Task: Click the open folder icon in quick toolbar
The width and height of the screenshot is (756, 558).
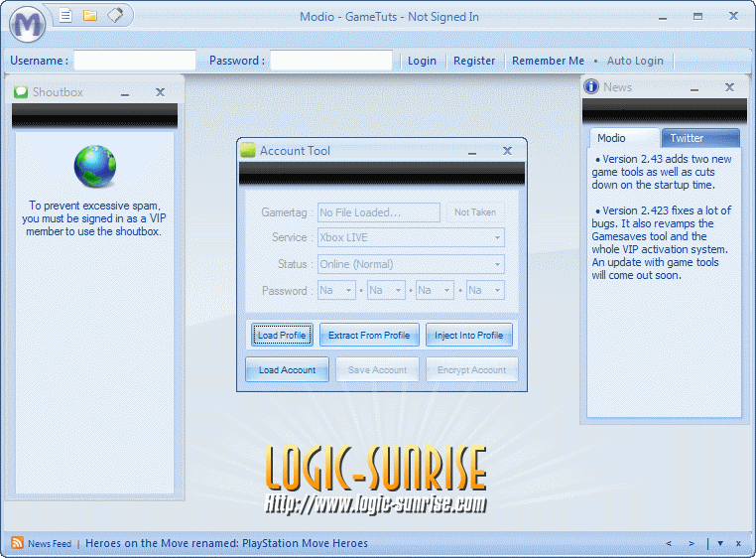Action: (x=89, y=16)
